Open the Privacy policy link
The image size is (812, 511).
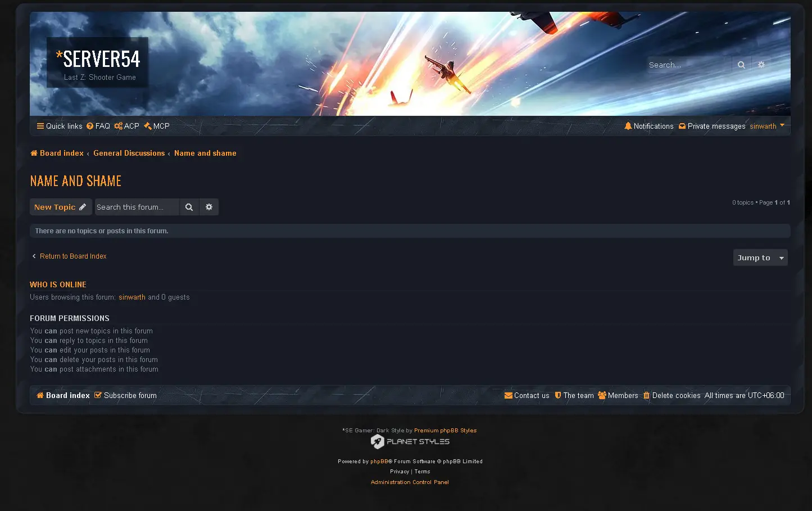pos(400,472)
